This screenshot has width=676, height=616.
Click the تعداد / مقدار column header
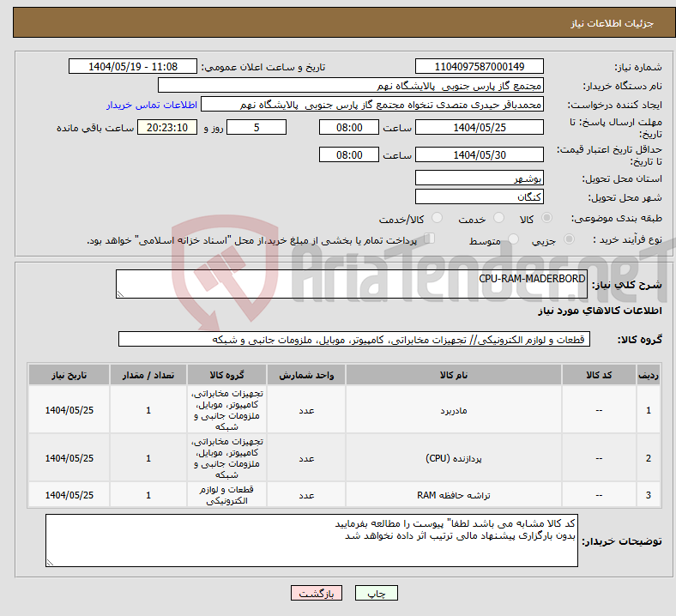tap(148, 375)
